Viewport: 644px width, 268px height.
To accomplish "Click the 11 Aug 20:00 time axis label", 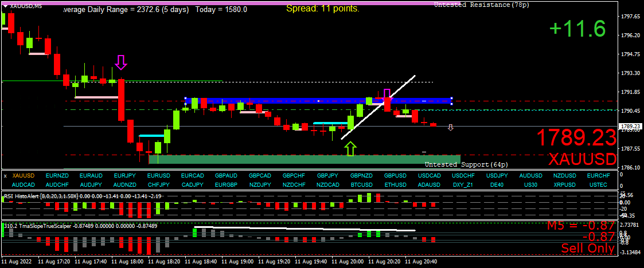I will point(348,261).
